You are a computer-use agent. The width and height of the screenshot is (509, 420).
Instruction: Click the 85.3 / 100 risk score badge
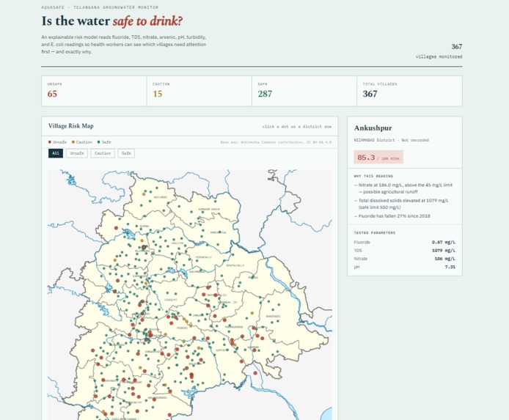(x=378, y=158)
